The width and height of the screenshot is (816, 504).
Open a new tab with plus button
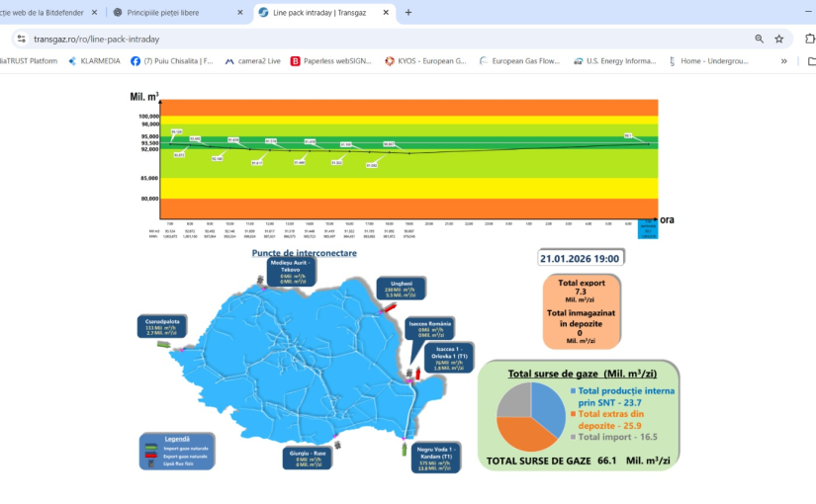coord(408,13)
